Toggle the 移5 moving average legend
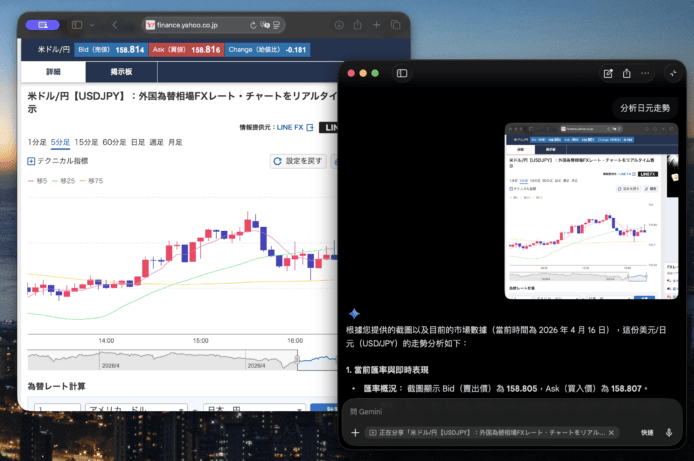694x461 pixels. (x=38, y=181)
